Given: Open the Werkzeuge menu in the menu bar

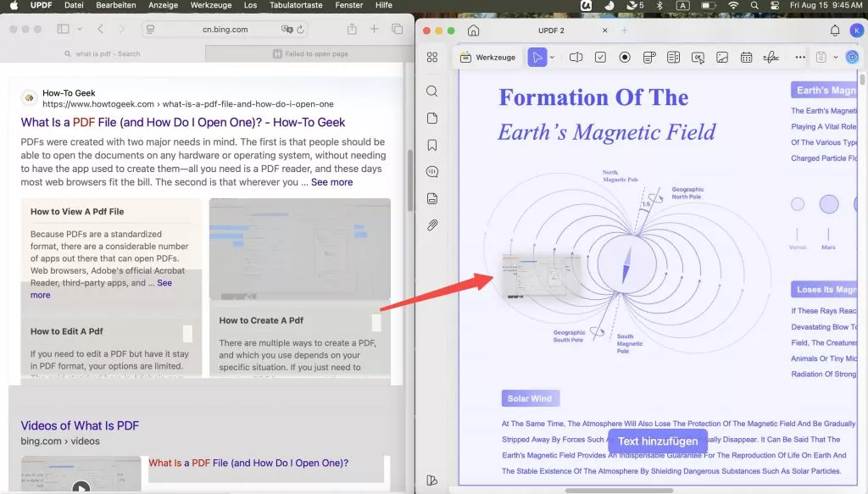Looking at the screenshot, I should tap(211, 5).
